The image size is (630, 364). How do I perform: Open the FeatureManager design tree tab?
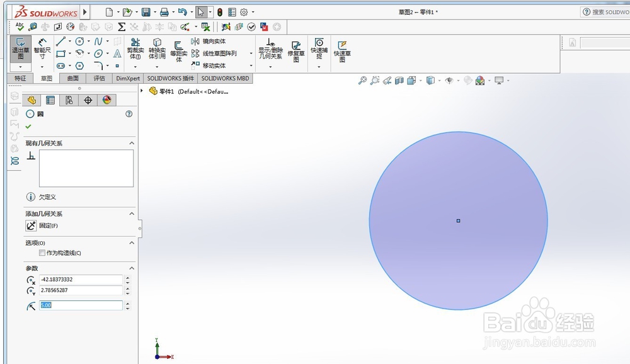pyautogui.click(x=31, y=100)
